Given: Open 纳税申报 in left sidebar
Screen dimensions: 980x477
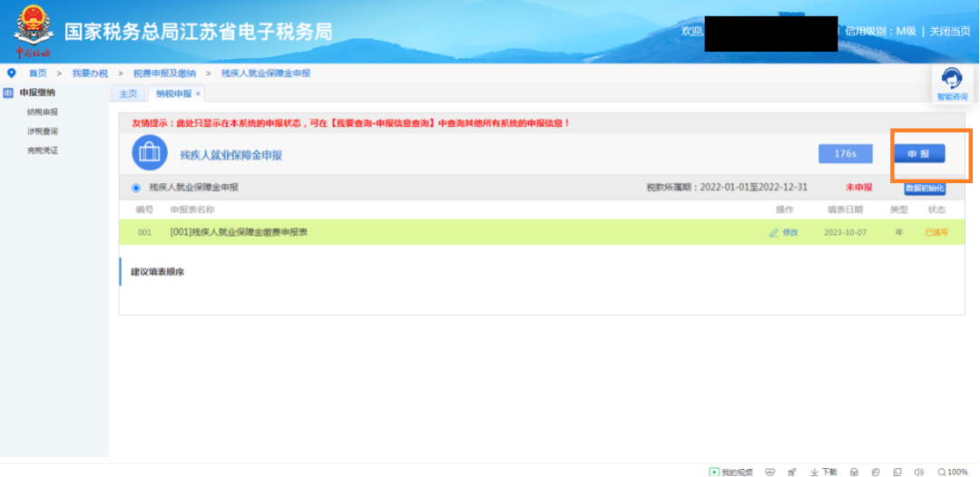Looking at the screenshot, I should 43,112.
